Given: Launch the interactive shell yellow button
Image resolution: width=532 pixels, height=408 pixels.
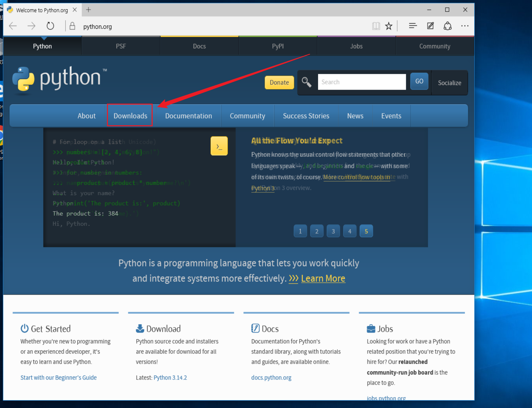Looking at the screenshot, I should pos(219,146).
